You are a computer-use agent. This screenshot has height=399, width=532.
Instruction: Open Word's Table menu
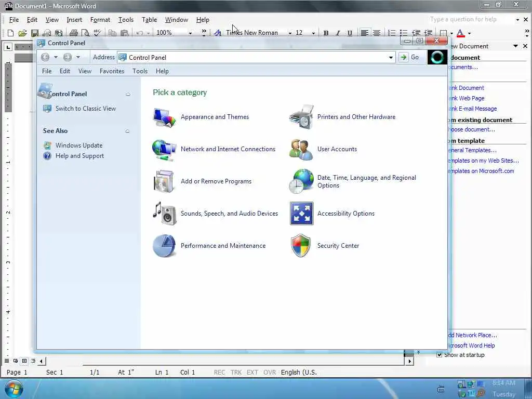(149, 20)
